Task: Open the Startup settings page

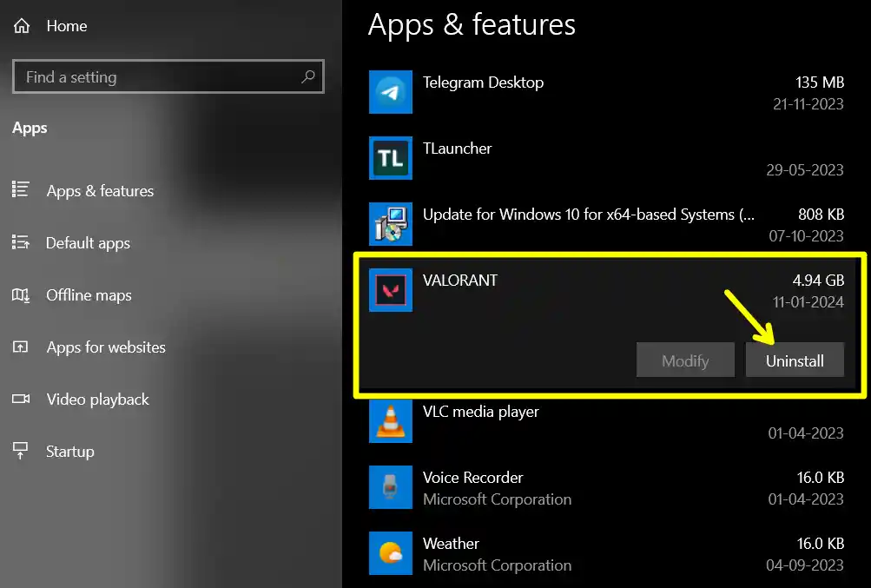Action: tap(69, 451)
